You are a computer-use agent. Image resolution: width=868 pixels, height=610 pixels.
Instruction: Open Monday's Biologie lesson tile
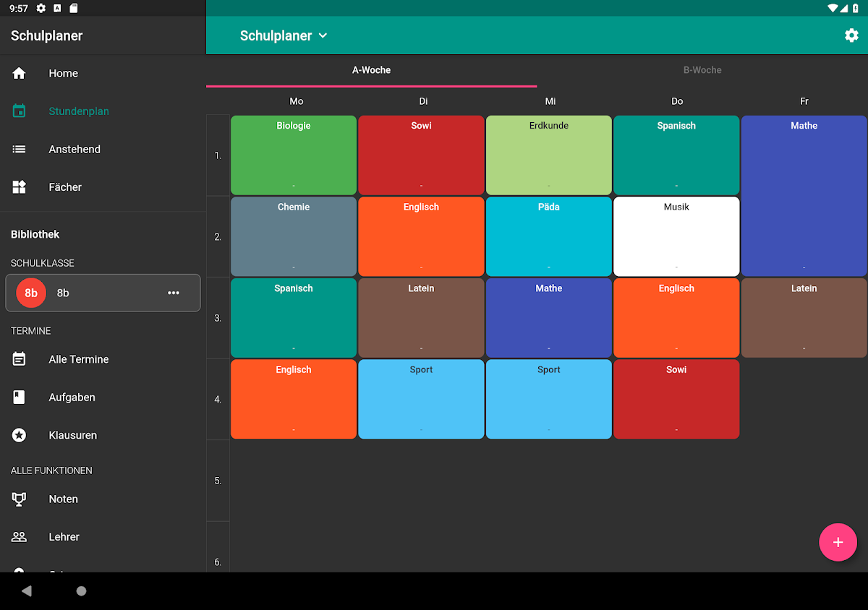click(x=294, y=155)
